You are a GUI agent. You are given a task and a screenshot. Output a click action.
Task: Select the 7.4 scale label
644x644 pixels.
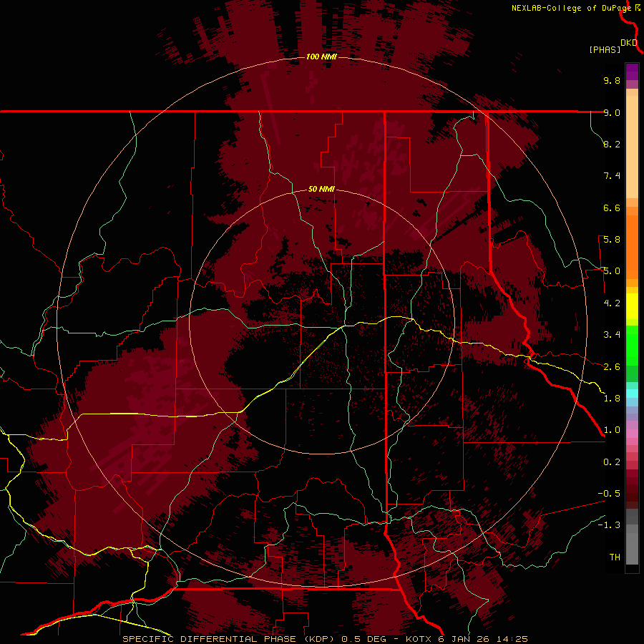pyautogui.click(x=612, y=176)
